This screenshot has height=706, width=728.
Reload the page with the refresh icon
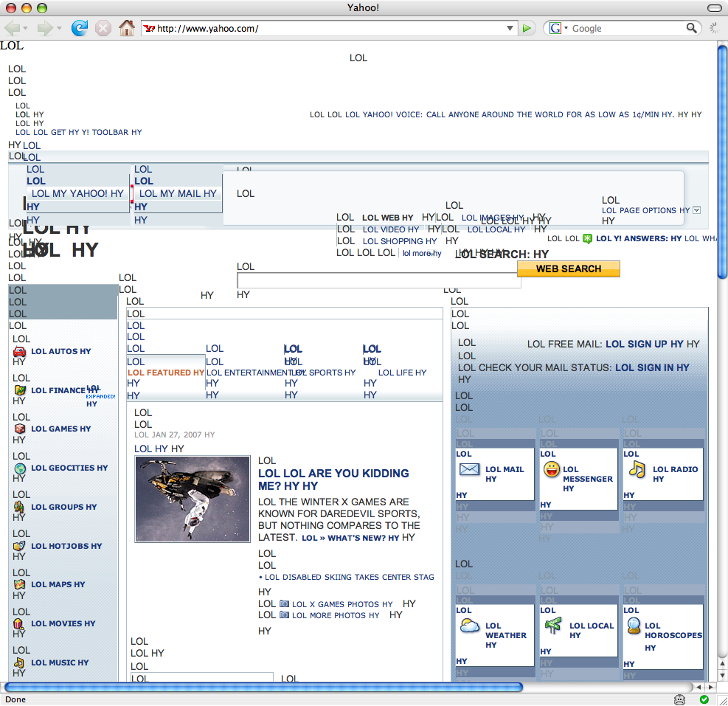(x=80, y=28)
